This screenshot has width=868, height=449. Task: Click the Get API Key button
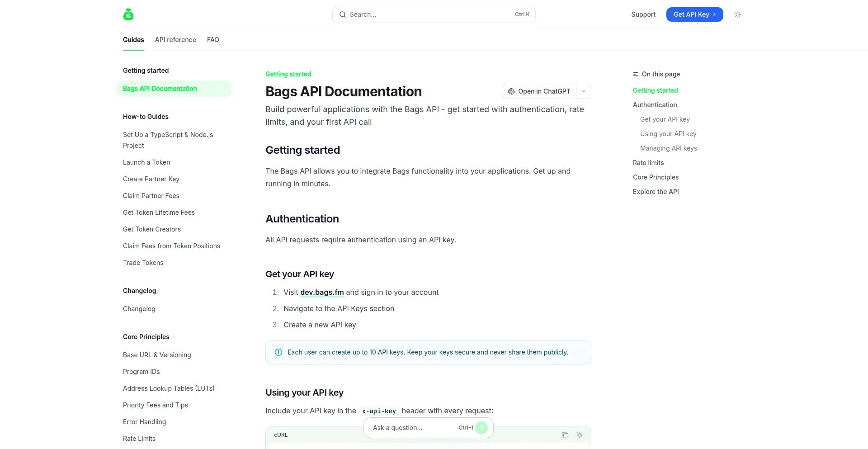[694, 14]
